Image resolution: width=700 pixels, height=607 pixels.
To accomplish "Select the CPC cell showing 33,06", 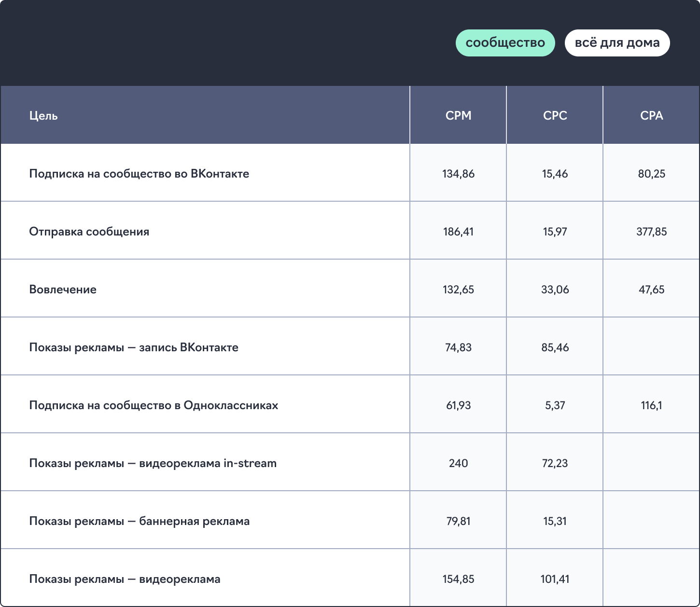I will tap(555, 290).
